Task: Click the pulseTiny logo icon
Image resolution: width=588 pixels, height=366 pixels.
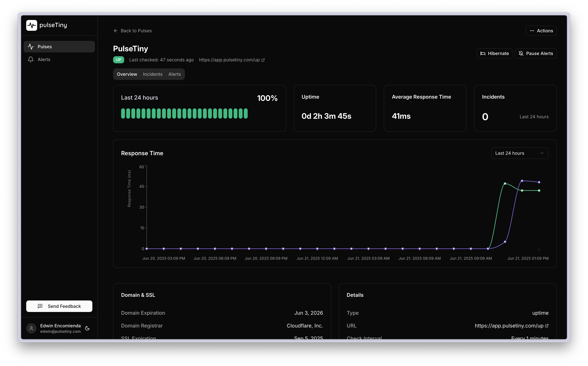Action: coord(31,25)
